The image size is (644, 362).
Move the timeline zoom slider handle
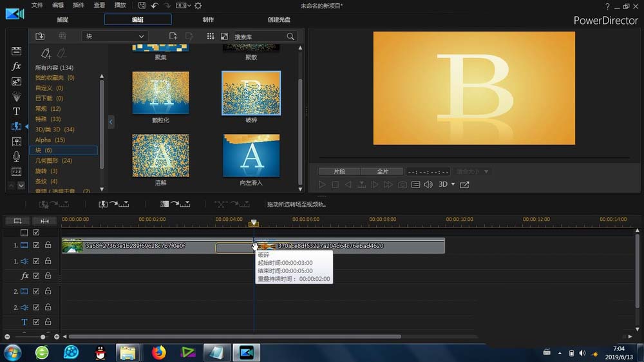pos(43,336)
